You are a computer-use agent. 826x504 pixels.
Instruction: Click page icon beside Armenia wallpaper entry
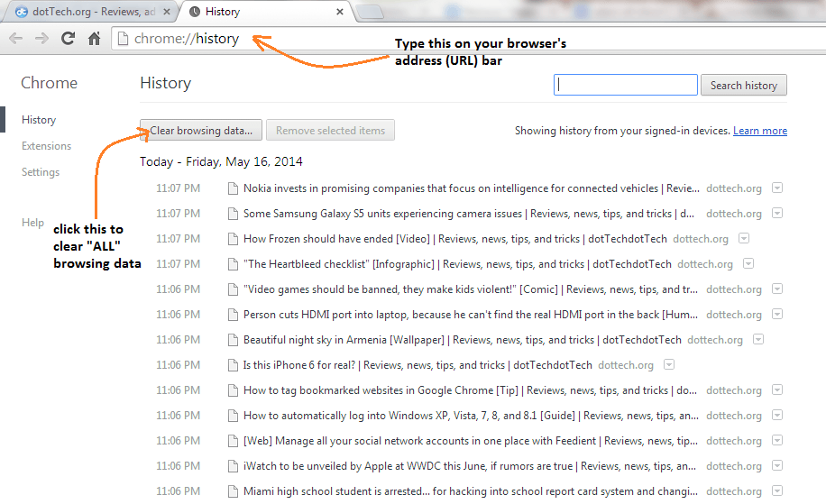point(233,340)
